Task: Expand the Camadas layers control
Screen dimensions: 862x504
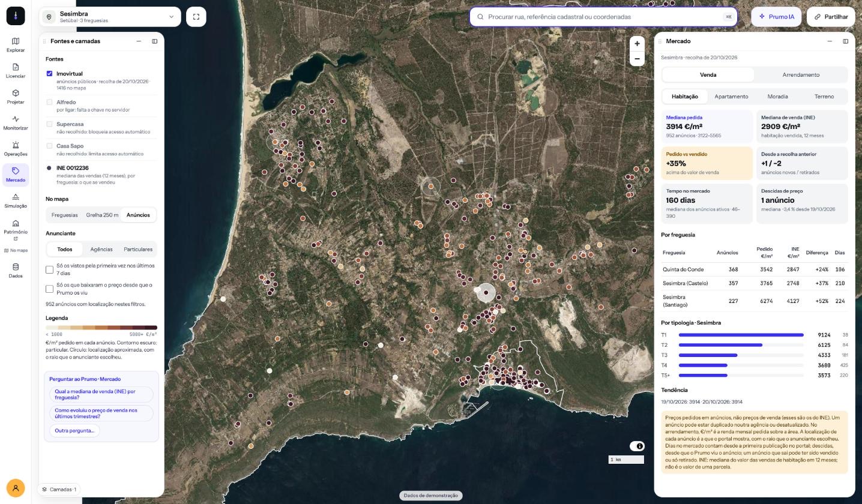Action: 59,489
